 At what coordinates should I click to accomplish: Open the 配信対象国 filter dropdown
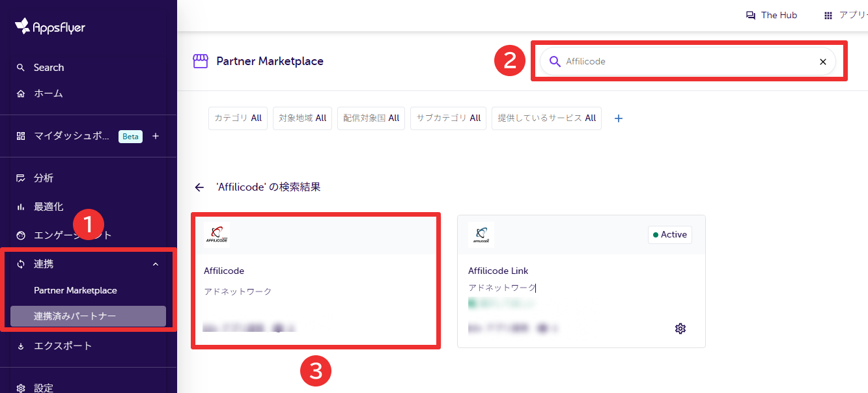371,118
